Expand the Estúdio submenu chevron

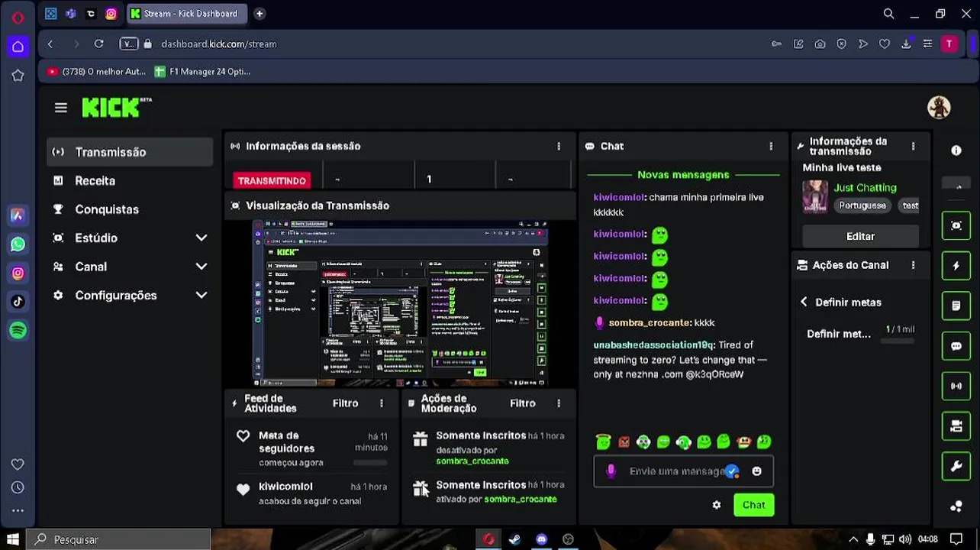tap(201, 238)
